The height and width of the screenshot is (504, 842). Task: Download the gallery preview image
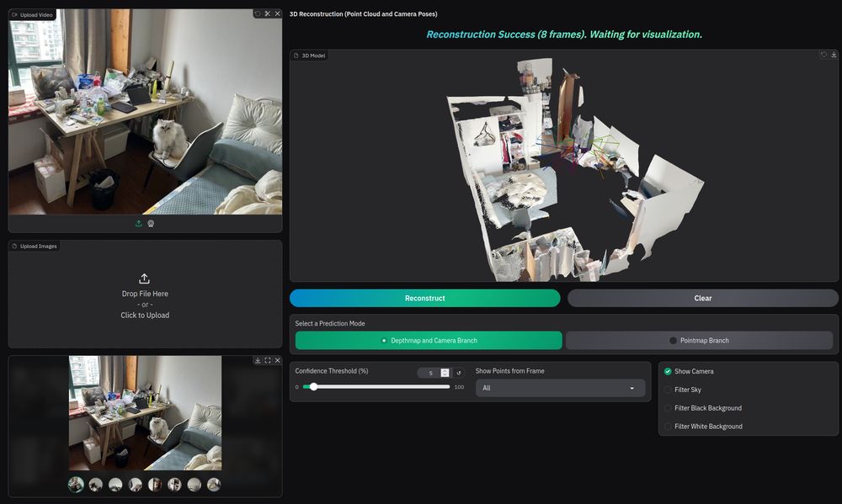(258, 360)
